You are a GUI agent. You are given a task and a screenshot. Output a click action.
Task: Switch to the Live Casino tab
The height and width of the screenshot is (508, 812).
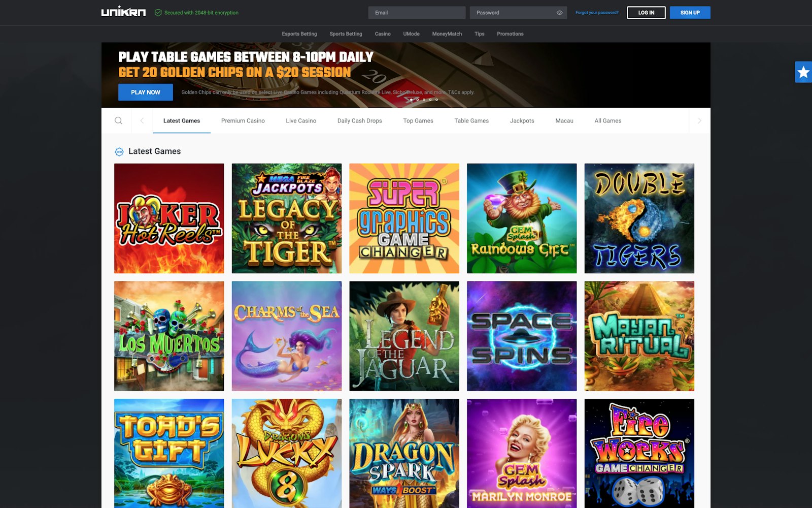300,121
